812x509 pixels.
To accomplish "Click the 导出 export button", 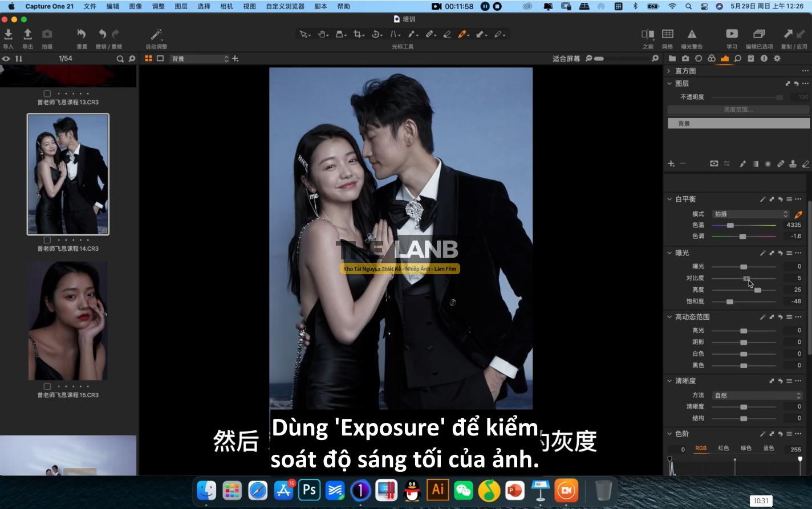I will coord(27,35).
